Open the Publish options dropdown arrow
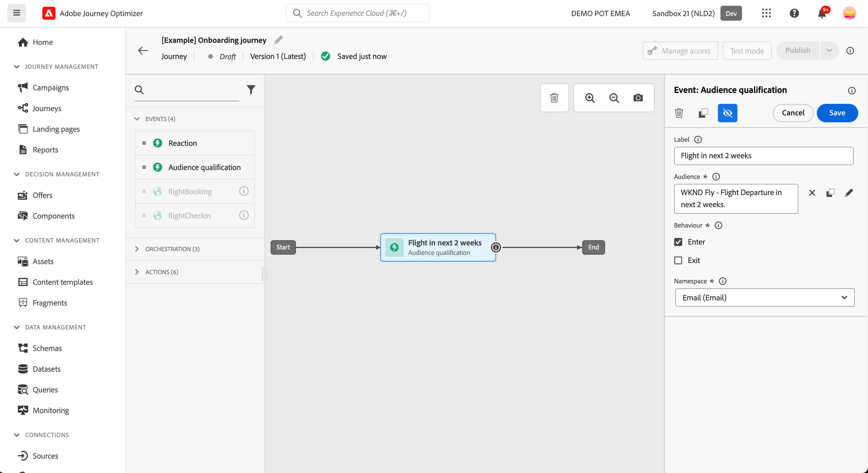 pos(829,51)
